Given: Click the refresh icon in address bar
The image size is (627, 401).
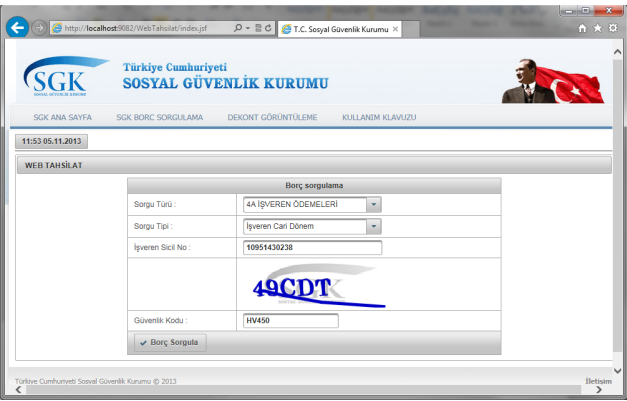Looking at the screenshot, I should point(268,28).
